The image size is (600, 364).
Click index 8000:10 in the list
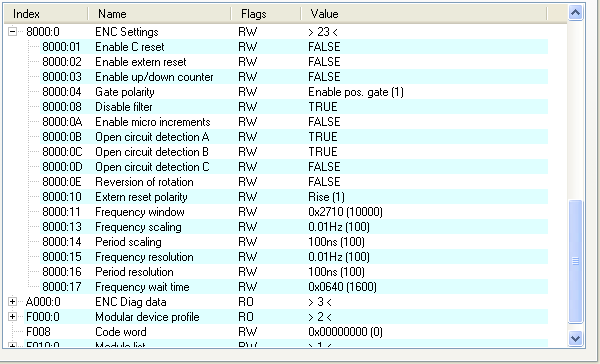point(62,197)
